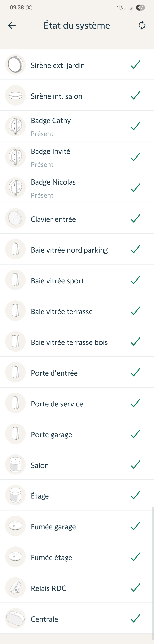Open the Baie vitrée sport row
Viewport: 154px width, 644px height.
(x=57, y=281)
